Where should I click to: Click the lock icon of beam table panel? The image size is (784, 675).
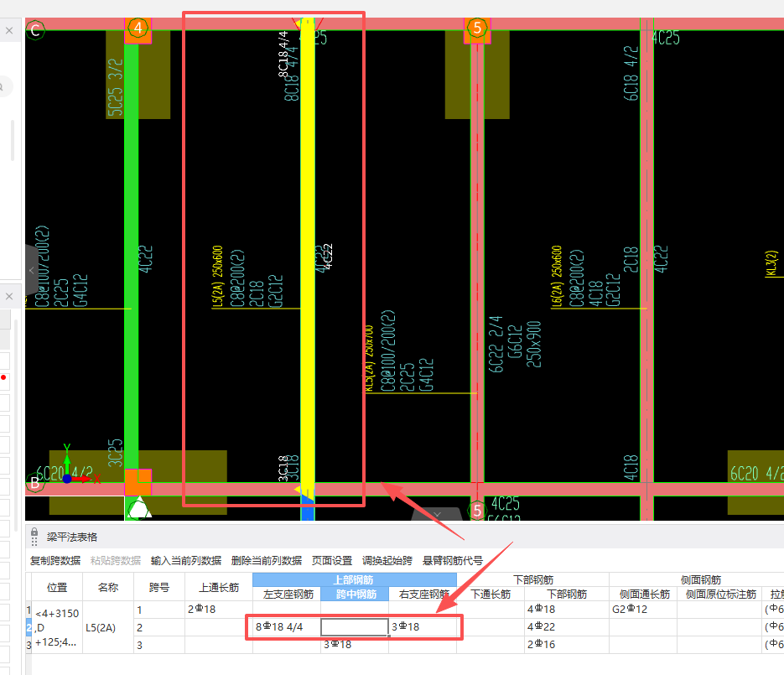pyautogui.click(x=34, y=532)
